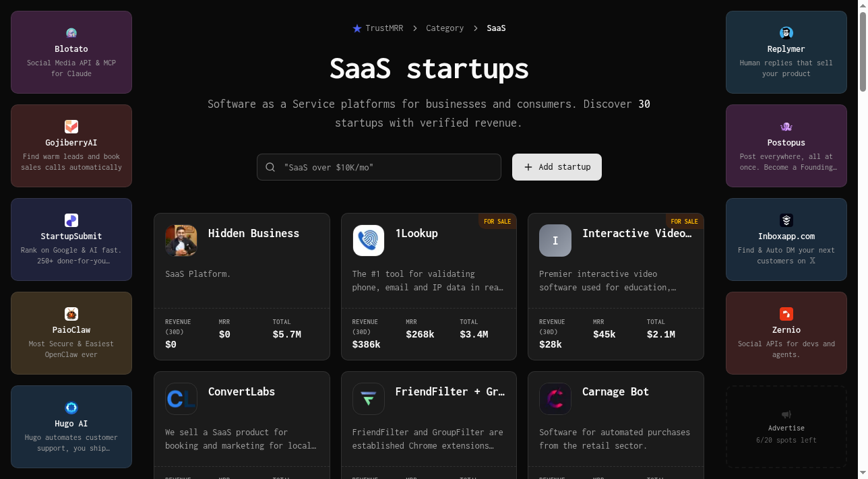Click the Hugo AI sponsor title

[x=71, y=424]
